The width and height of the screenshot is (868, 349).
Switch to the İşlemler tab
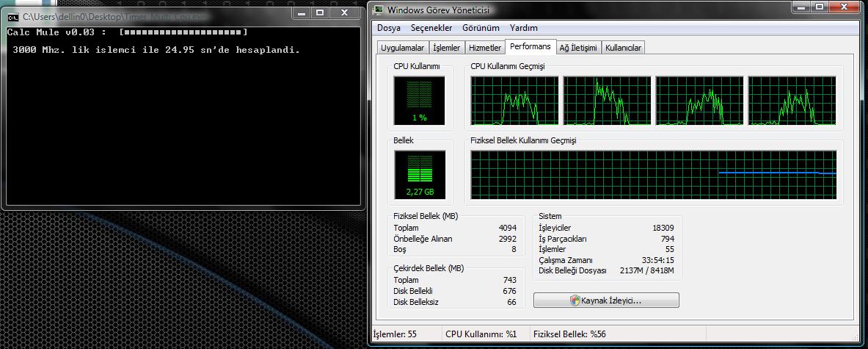(446, 48)
